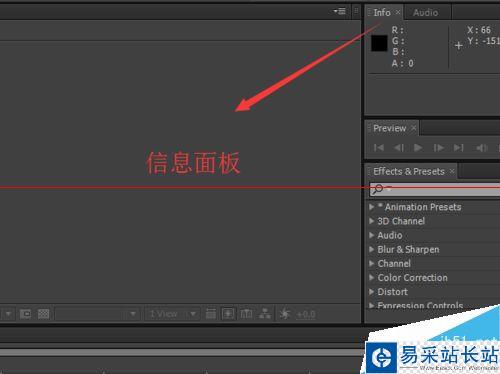Toggle the Region of Interest button
This screenshot has height=374, width=500.
25,314
